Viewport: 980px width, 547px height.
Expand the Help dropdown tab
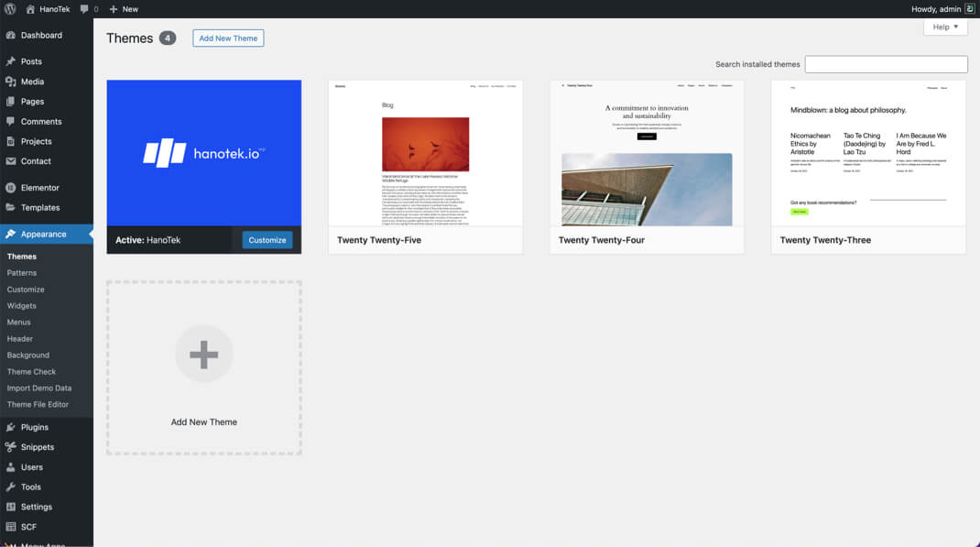tap(945, 27)
